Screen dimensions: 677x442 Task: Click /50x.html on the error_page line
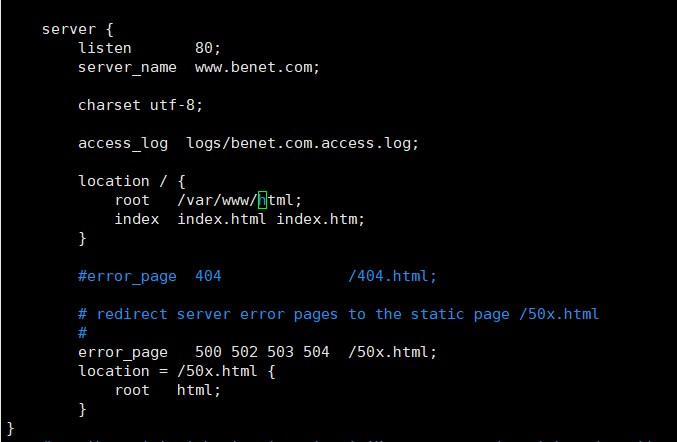392,352
